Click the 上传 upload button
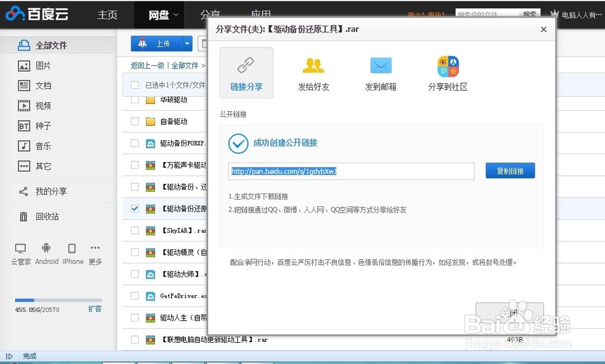605x364 pixels. [x=157, y=44]
